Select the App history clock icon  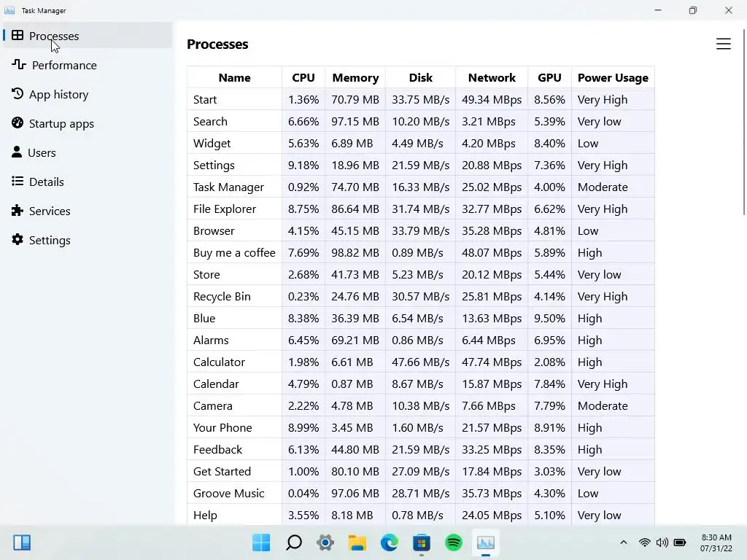[x=18, y=94]
